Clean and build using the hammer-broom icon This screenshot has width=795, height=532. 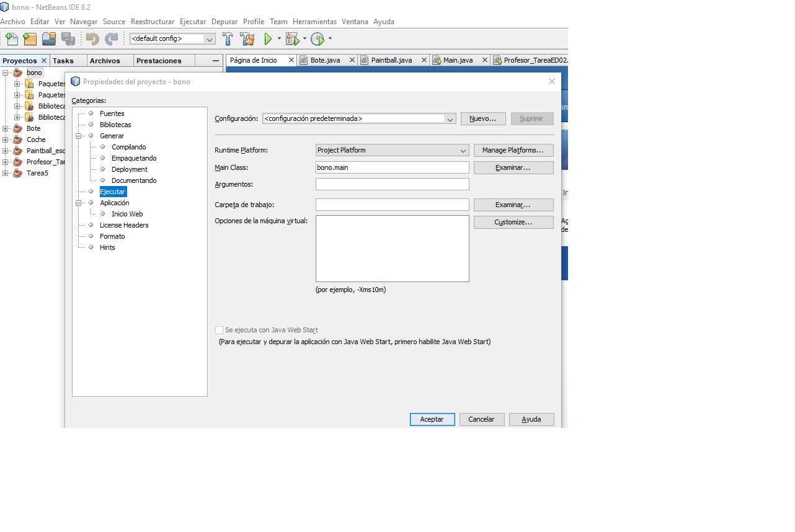(x=247, y=38)
